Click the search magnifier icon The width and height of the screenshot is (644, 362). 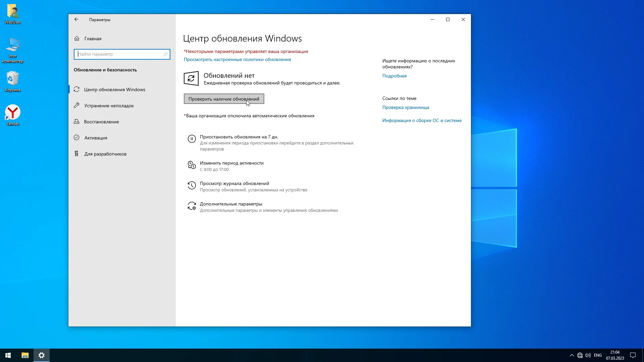tap(165, 54)
